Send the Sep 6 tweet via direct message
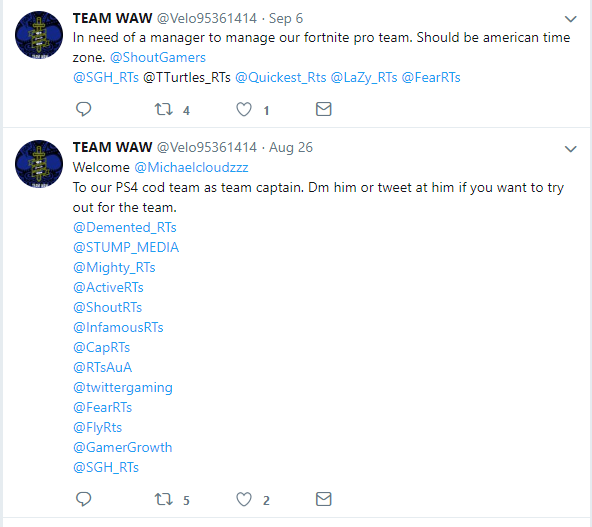 pos(324,109)
